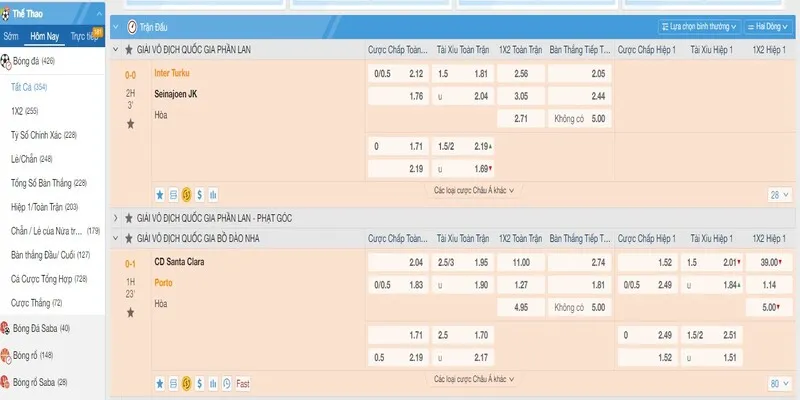800x400 pixels.
Task: Click blue star icon under Inter Turku match
Action: pyautogui.click(x=160, y=194)
